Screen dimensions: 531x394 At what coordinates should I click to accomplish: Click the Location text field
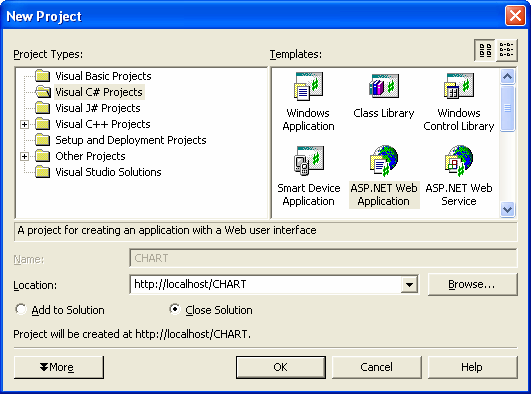pos(266,285)
